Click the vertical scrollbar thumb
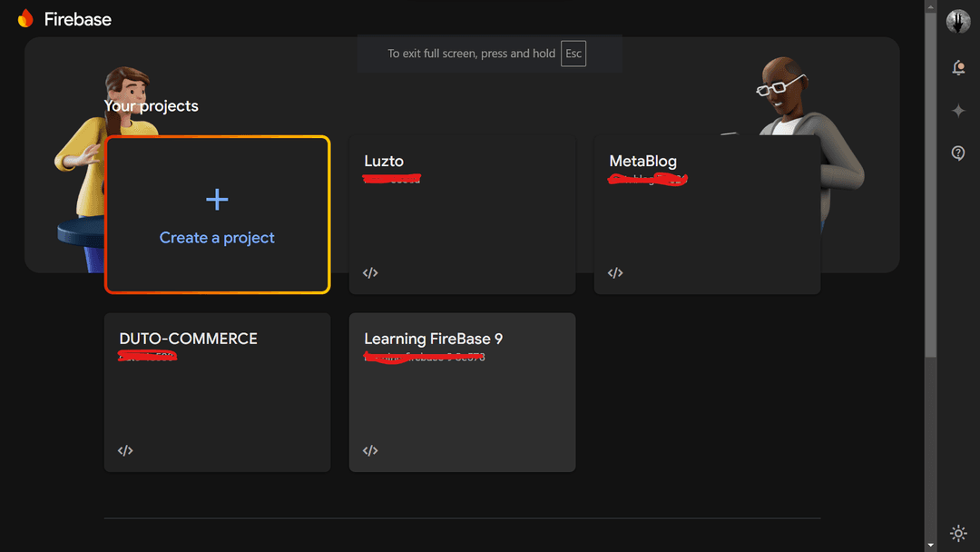Image resolution: width=980 pixels, height=552 pixels. point(930,182)
